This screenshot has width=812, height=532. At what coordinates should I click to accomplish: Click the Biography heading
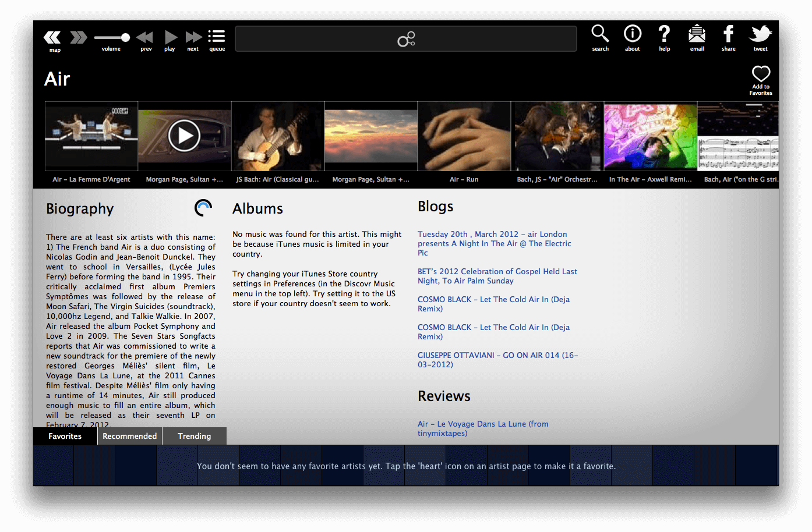[80, 209]
